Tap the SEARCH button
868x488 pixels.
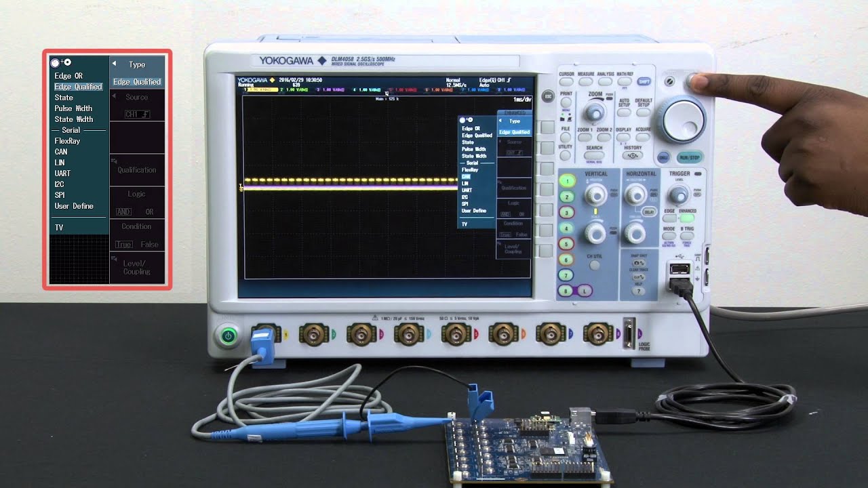594,155
